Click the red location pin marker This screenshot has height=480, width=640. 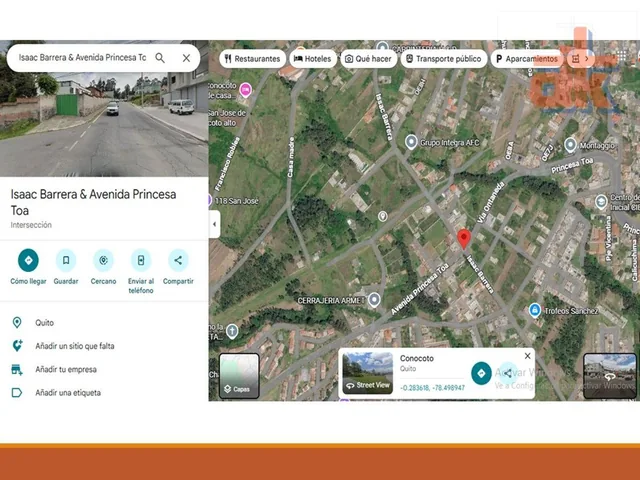464,240
